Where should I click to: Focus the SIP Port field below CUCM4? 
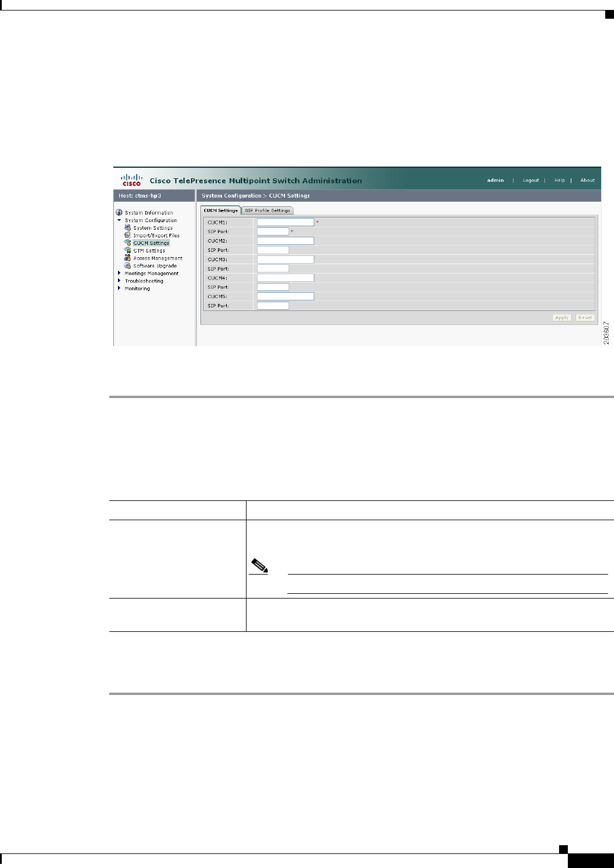click(273, 287)
